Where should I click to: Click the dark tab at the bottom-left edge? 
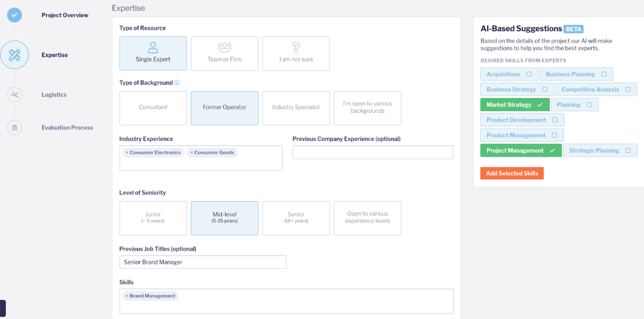pyautogui.click(x=3, y=308)
